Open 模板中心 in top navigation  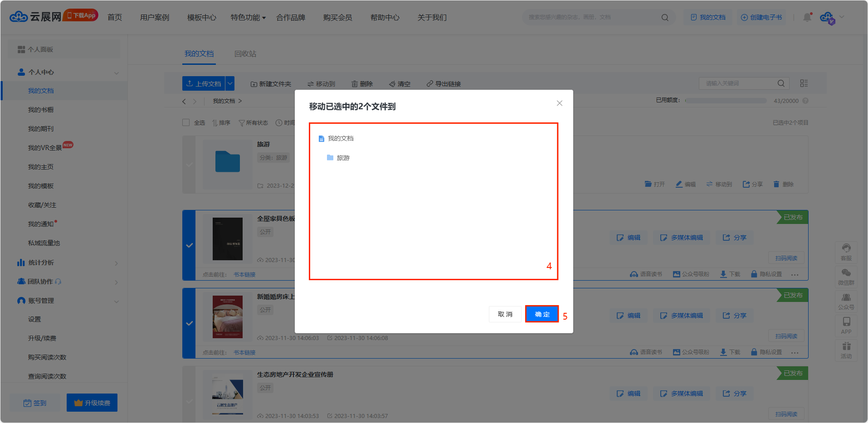pos(202,18)
